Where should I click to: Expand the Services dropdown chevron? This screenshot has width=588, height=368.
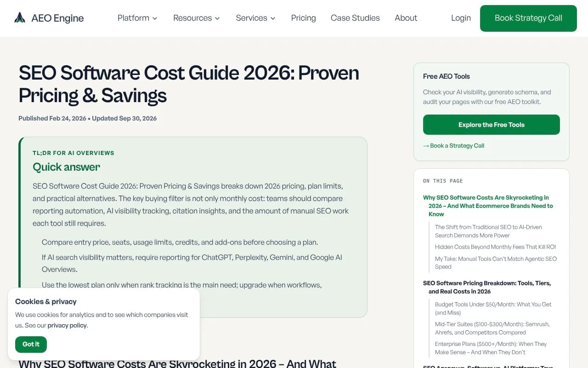point(273,18)
